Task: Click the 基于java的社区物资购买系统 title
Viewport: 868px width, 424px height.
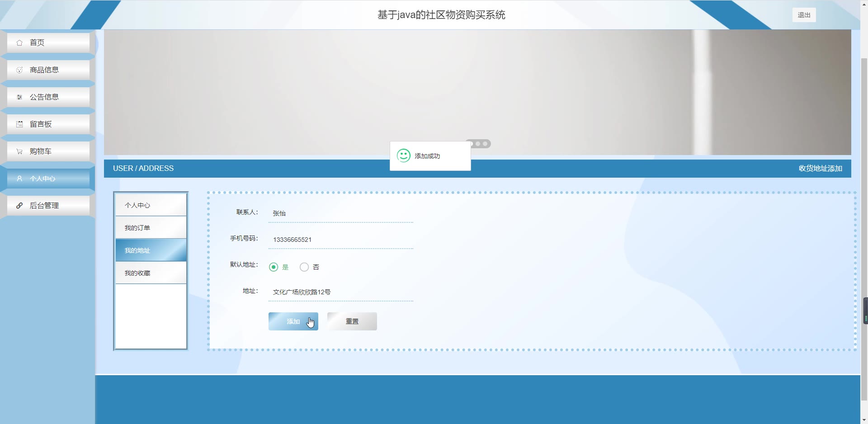Action: (441, 15)
